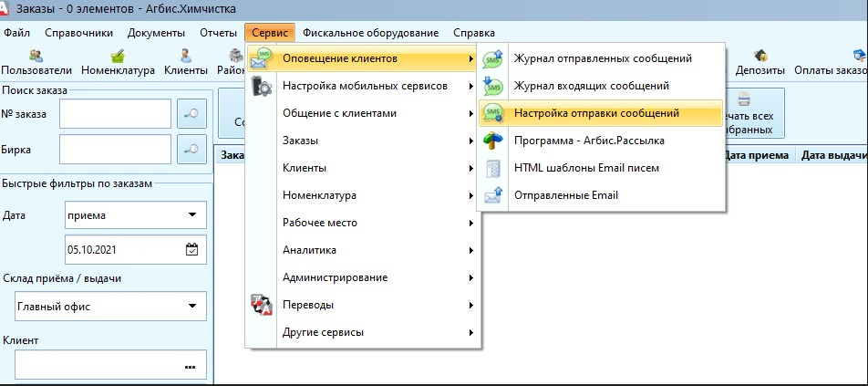Click the Отправленные Email envelope icon
The image size is (868, 386).
tap(492, 195)
